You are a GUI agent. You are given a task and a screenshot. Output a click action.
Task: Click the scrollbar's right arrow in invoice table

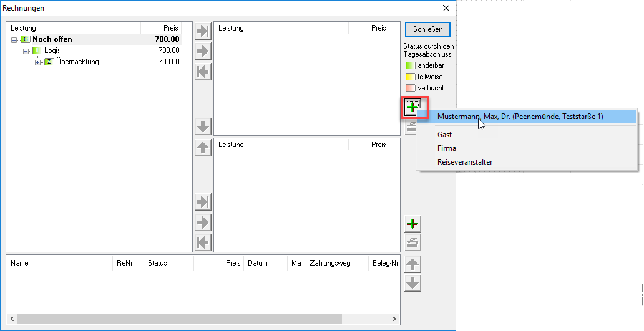click(x=394, y=319)
